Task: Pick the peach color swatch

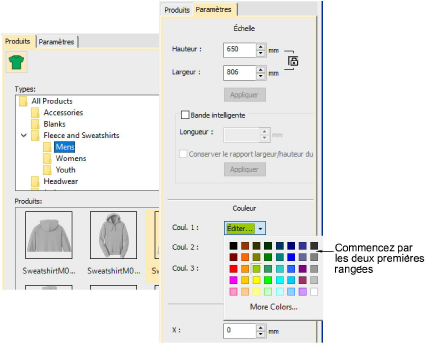Action: 245,292
